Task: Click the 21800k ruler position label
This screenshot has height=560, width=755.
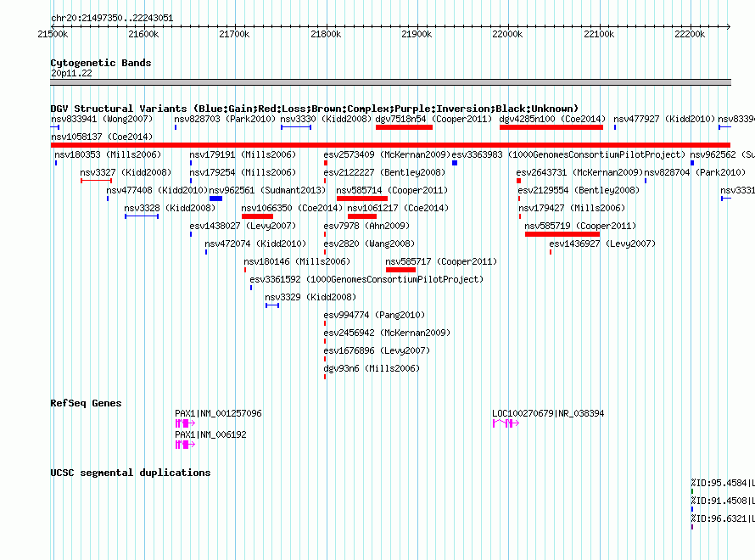Action: 326,34
